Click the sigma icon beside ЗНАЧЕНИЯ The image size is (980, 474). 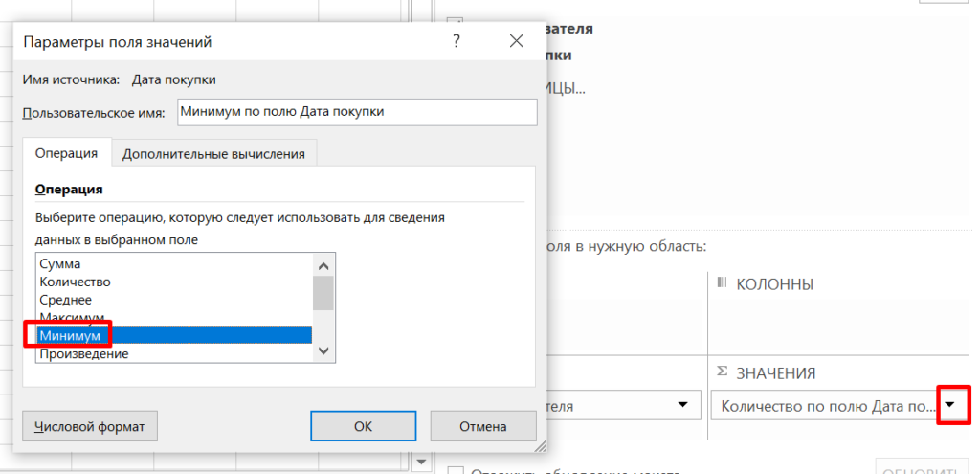(722, 372)
